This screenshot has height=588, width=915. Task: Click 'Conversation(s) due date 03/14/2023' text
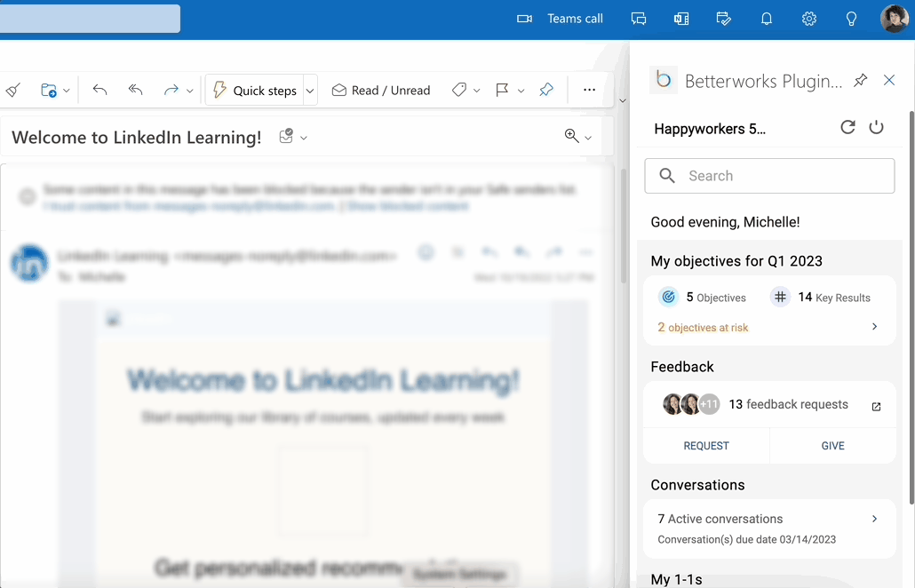point(746,539)
